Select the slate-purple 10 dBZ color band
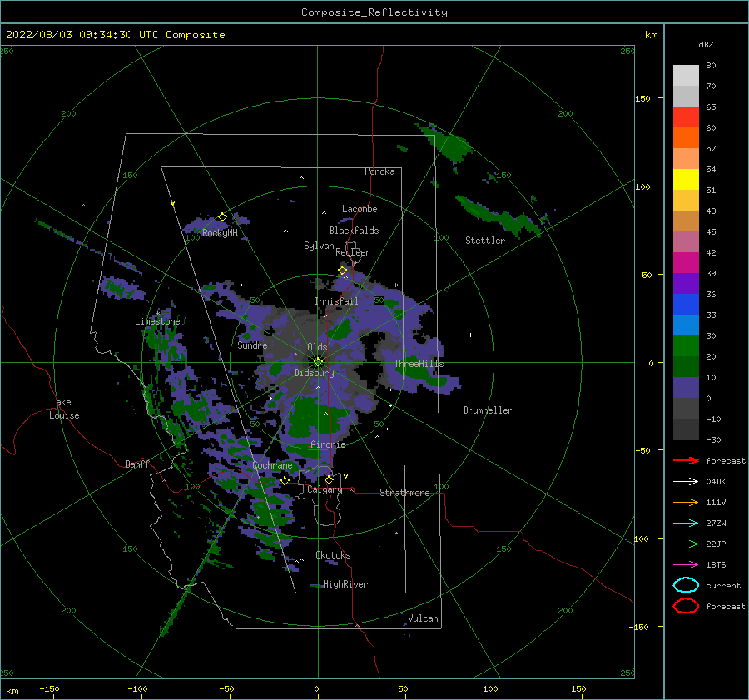This screenshot has width=749, height=700. 686,388
